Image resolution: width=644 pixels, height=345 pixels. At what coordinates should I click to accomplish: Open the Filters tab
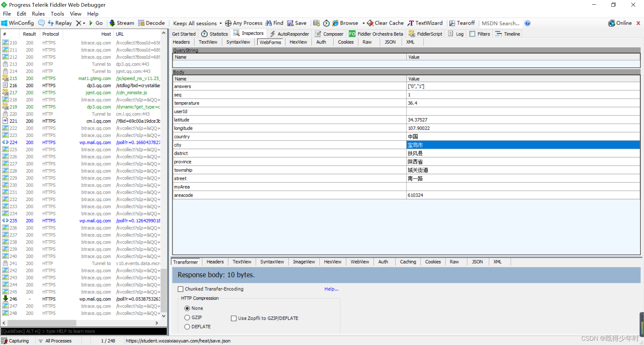click(x=480, y=34)
